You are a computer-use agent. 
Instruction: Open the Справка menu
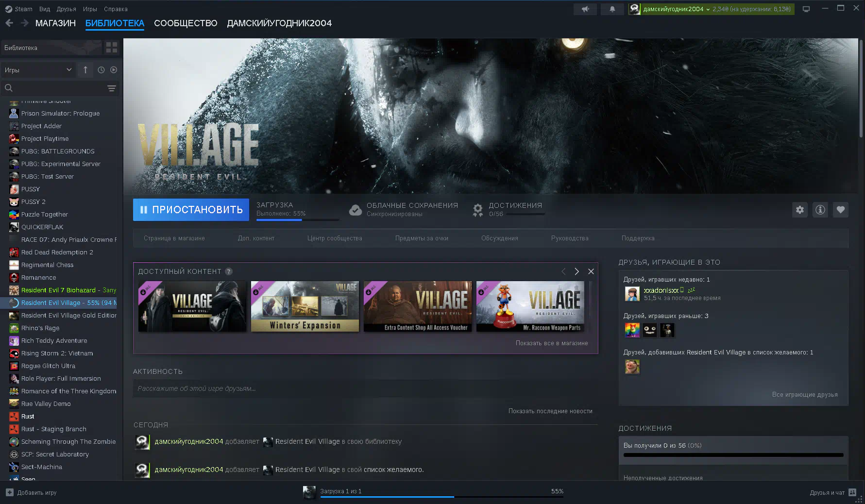pyautogui.click(x=116, y=9)
